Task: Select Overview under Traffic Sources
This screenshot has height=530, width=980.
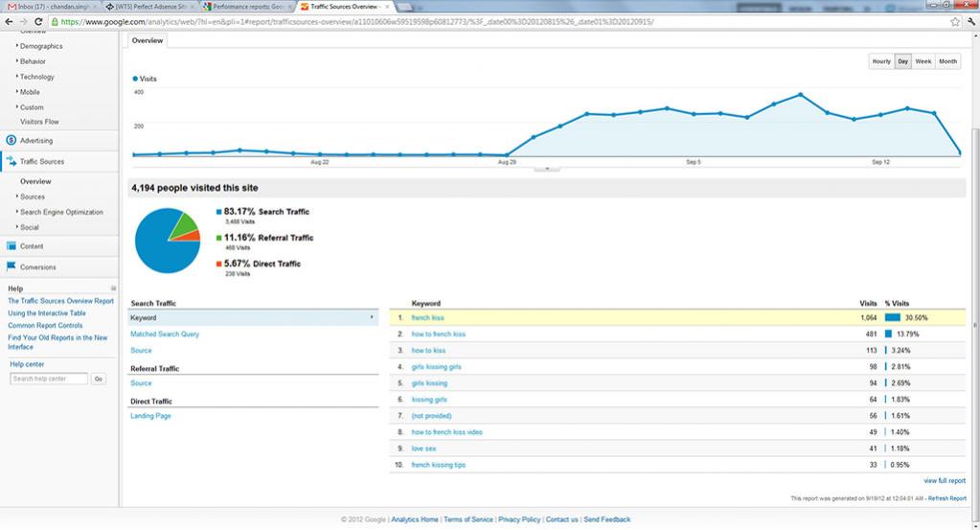Action: click(x=35, y=181)
